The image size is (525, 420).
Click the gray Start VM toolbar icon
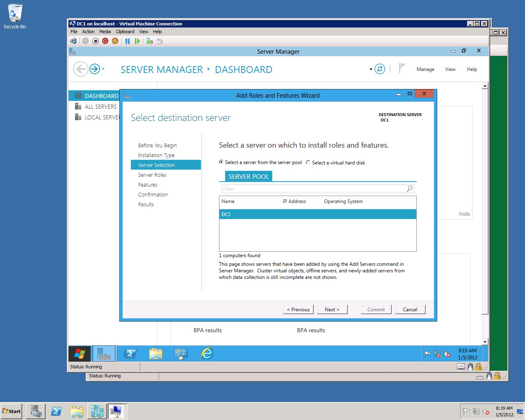(85, 41)
